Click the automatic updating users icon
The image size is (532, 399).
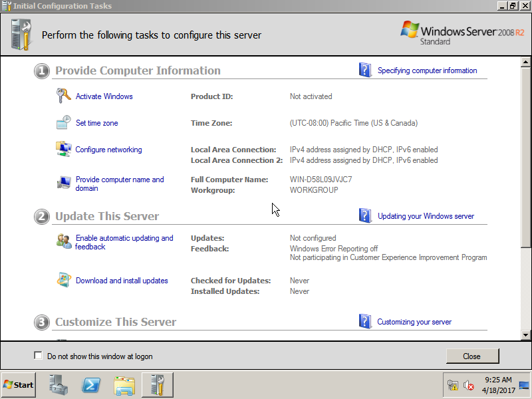tap(64, 241)
